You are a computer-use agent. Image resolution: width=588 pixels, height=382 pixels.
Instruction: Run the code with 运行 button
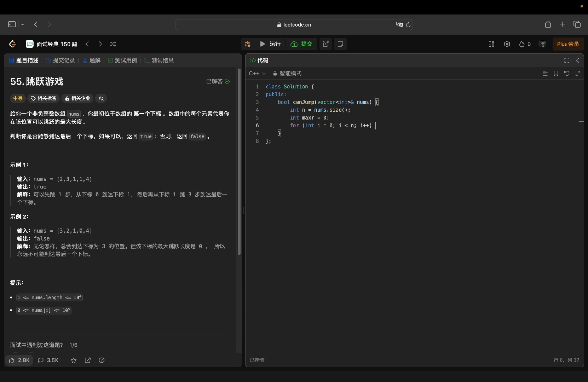270,44
